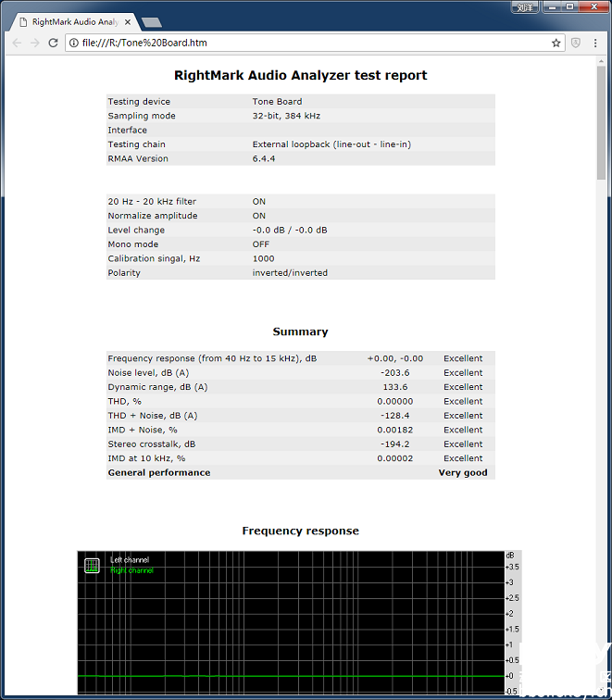
Task: Click the scrollbar up arrow
Action: click(x=601, y=62)
